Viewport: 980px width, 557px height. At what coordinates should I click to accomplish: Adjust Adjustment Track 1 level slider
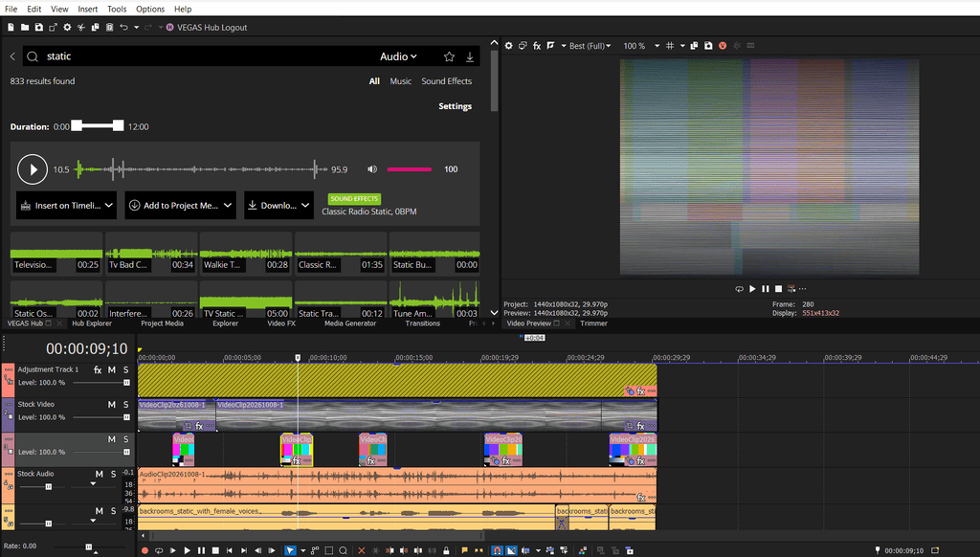coord(100,383)
